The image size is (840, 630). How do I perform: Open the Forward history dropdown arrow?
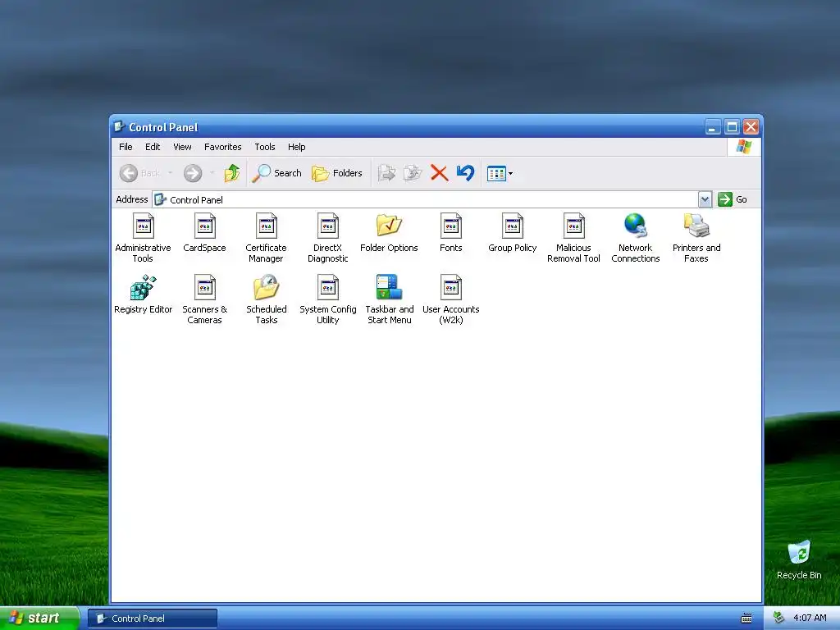pyautogui.click(x=212, y=173)
